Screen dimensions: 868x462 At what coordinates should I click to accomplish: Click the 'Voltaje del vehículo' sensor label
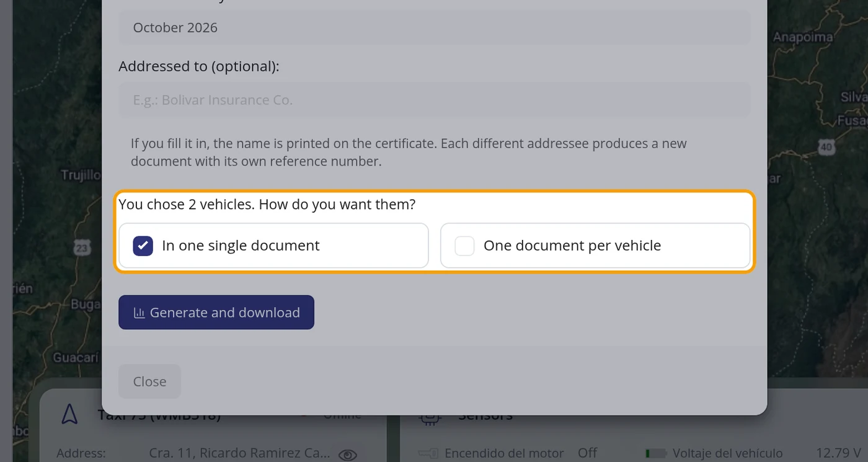(x=728, y=453)
